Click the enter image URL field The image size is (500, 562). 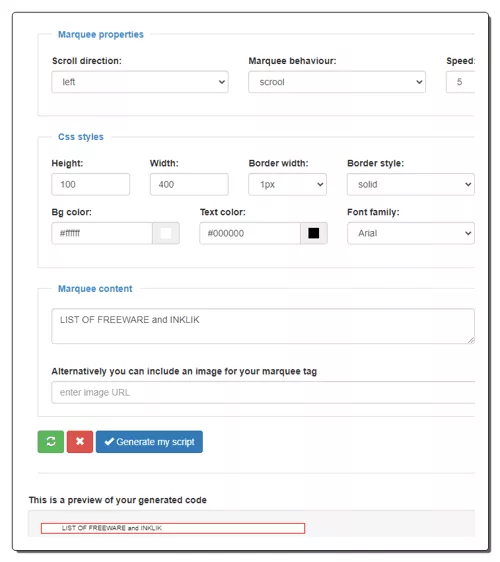click(263, 392)
